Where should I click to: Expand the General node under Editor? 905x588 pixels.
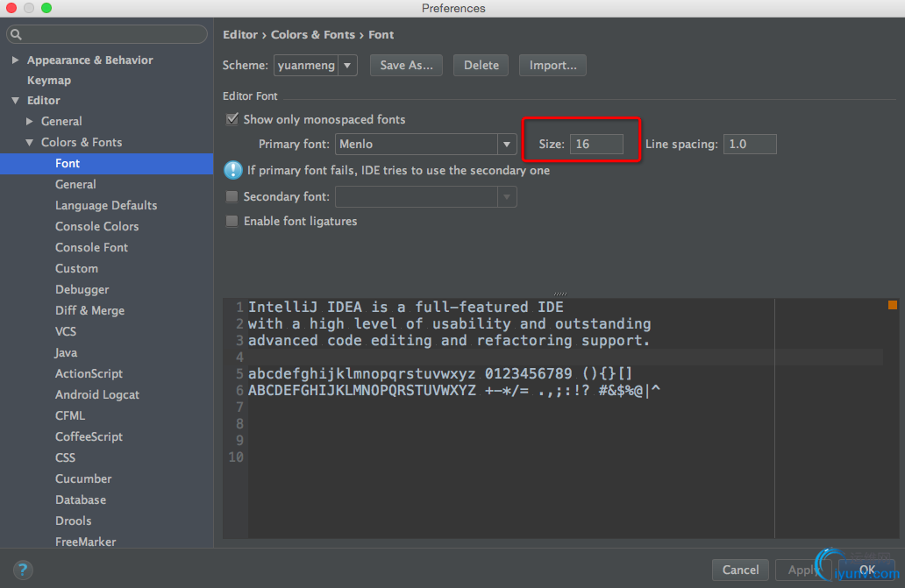(30, 121)
